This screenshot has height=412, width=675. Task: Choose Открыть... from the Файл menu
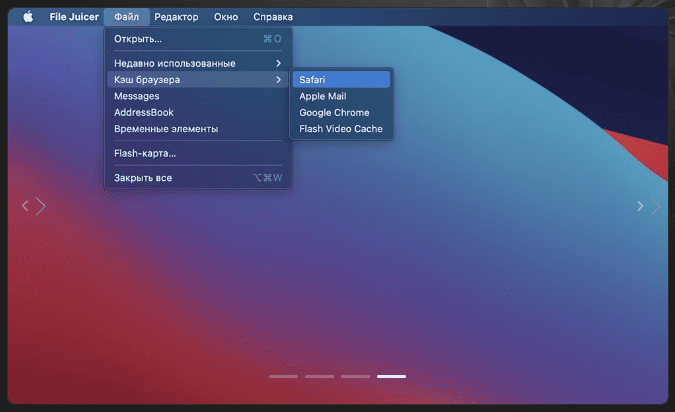point(198,39)
